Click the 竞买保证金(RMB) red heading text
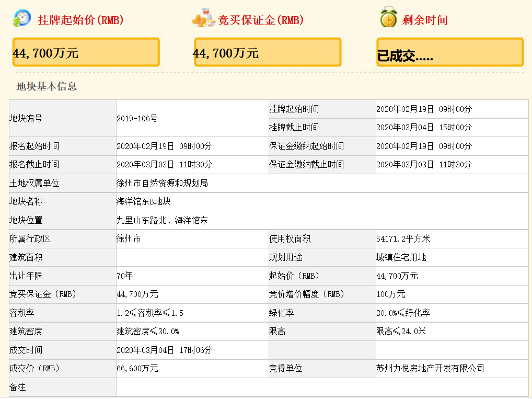The image size is (532, 399). 261,20
